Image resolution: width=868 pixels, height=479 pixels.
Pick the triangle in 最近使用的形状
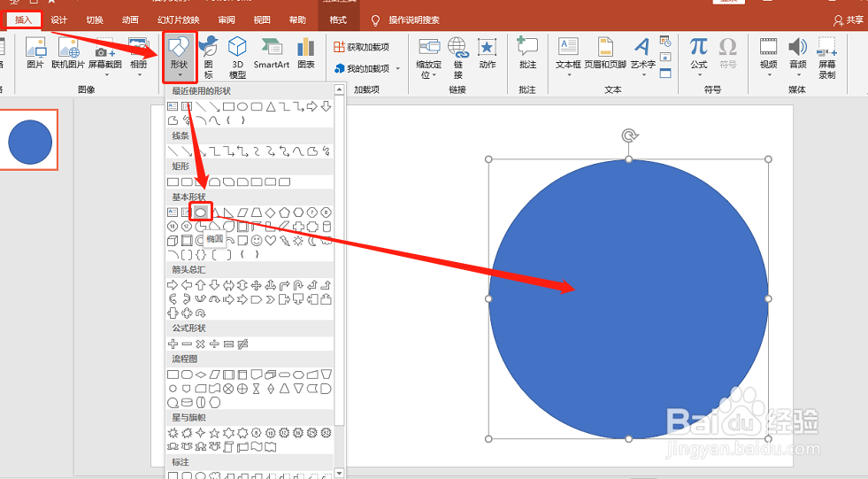[270, 106]
